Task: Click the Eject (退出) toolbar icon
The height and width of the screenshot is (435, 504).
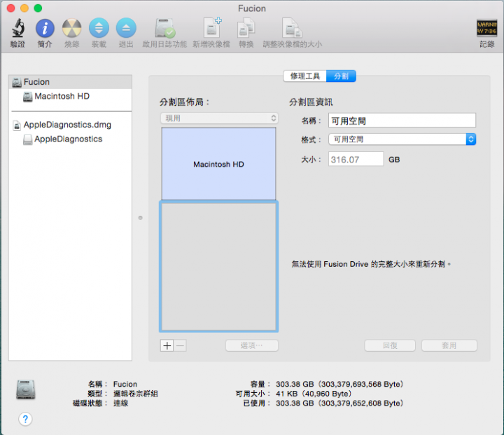Action: [x=126, y=28]
